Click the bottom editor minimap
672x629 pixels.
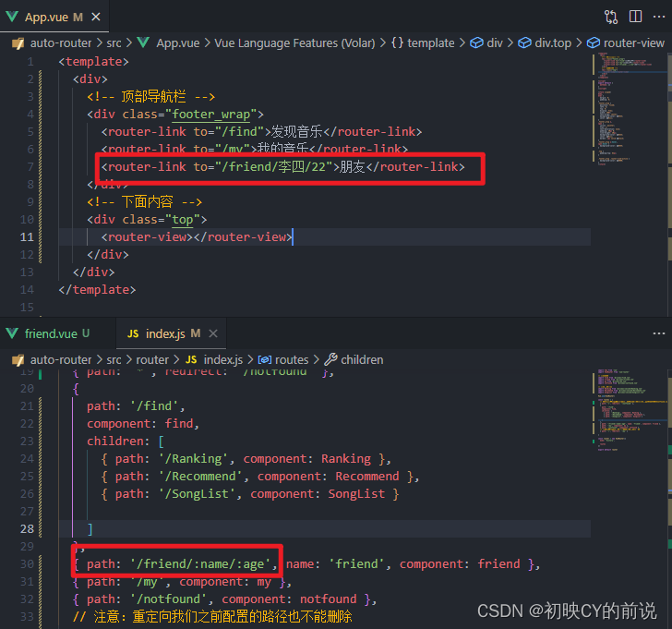pyautogui.click(x=630, y=412)
